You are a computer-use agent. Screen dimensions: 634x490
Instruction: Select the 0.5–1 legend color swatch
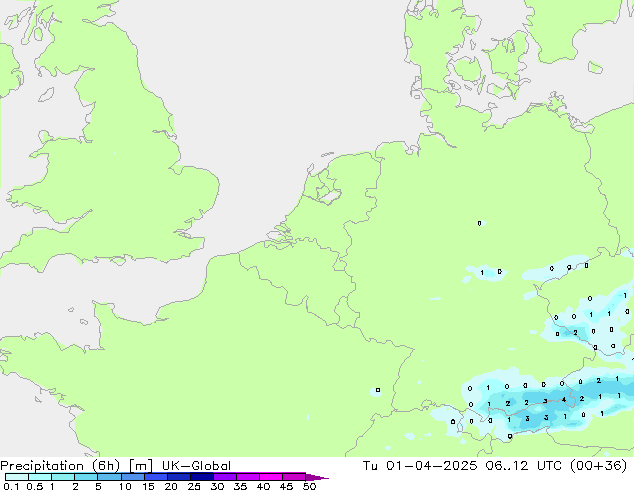pyautogui.click(x=40, y=477)
